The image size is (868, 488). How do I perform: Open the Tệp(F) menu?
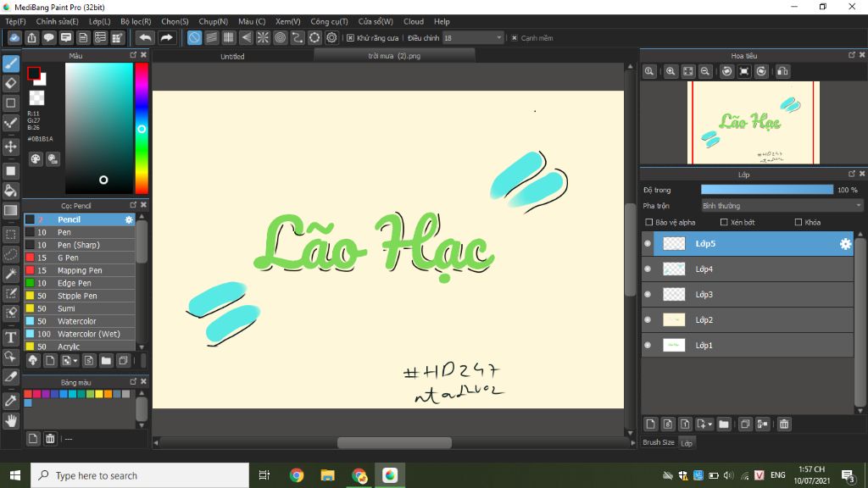tap(15, 21)
